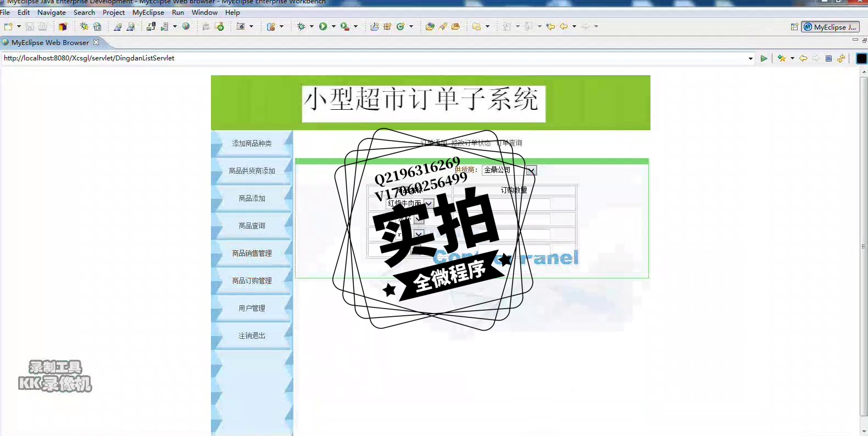
Task: Click the black square icon at right of browser toolbar
Action: (x=861, y=58)
